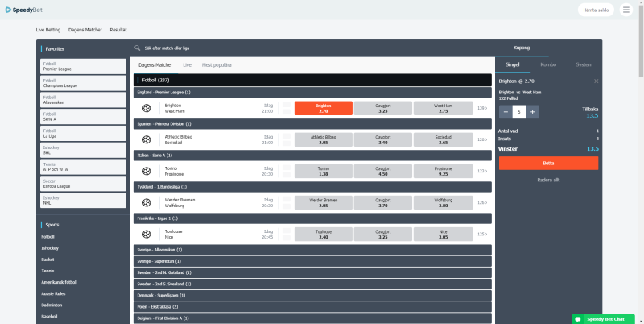Collapse the Fotboll (237) section
The height and width of the screenshot is (324, 644).
pos(312,80)
